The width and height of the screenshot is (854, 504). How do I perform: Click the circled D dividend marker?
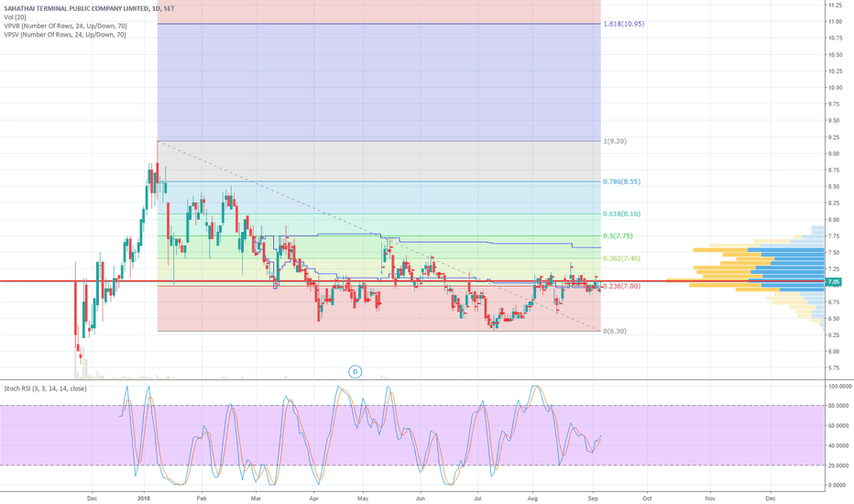click(x=356, y=372)
